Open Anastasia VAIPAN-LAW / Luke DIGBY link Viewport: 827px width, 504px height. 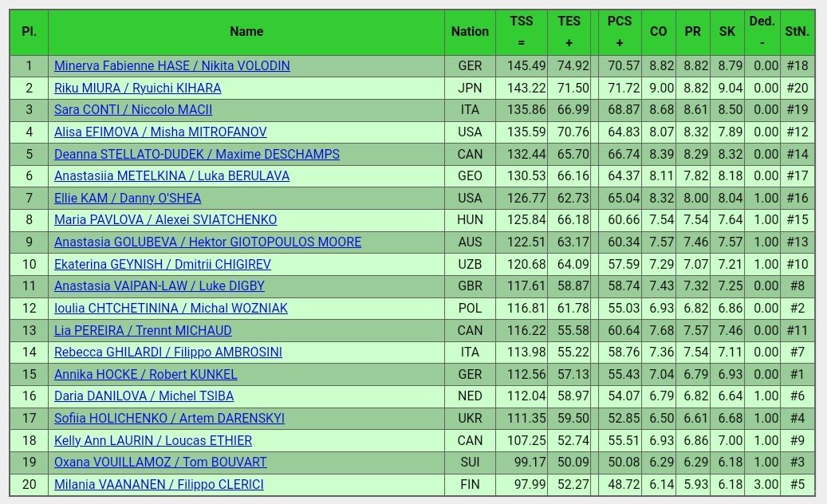pyautogui.click(x=159, y=285)
